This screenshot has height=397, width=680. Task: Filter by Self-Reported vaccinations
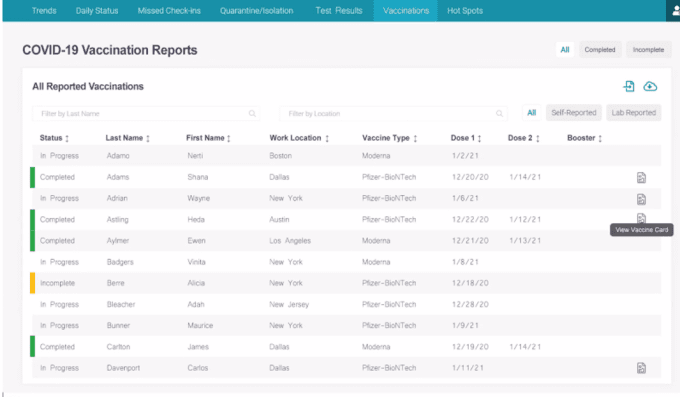pos(574,113)
